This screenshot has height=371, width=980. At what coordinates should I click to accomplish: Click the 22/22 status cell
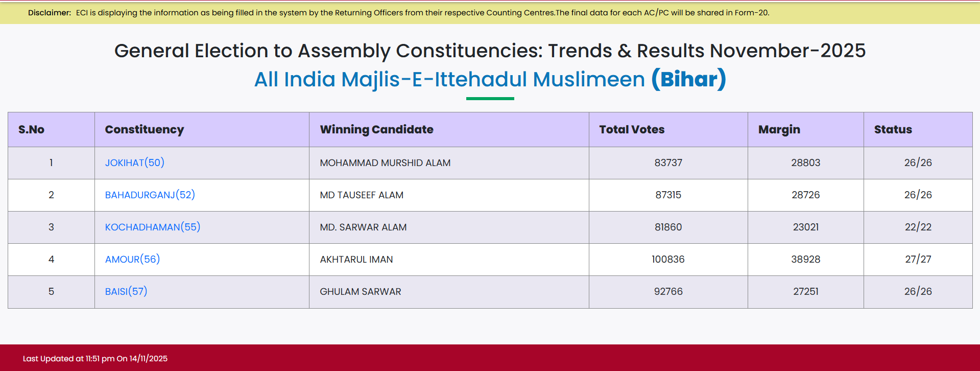coord(918,227)
